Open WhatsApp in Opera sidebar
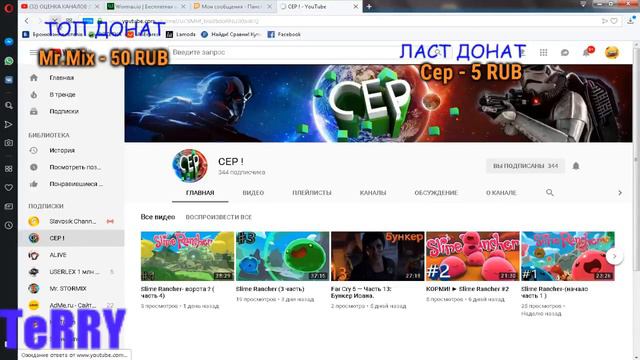This screenshot has width=640, height=360. (x=9, y=61)
